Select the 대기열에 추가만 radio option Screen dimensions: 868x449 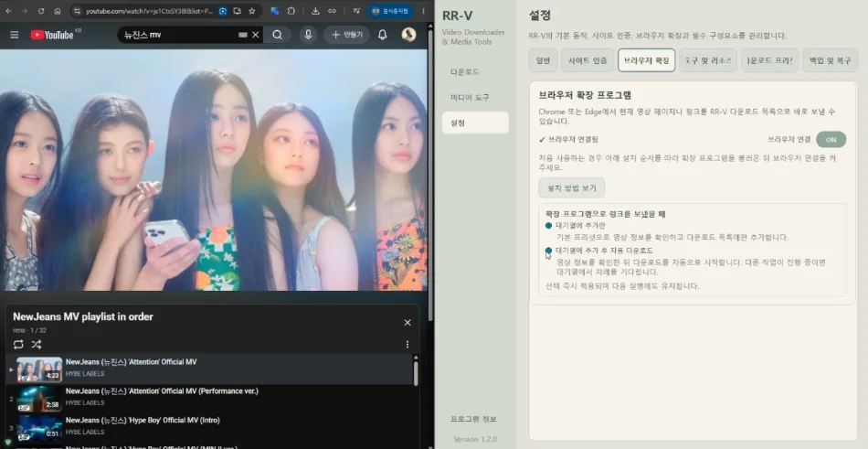(x=548, y=226)
